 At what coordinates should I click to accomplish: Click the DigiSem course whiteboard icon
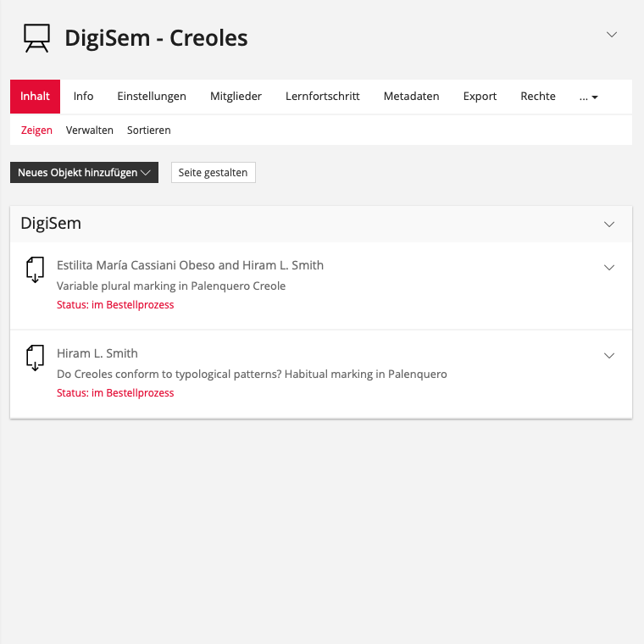pos(36,38)
